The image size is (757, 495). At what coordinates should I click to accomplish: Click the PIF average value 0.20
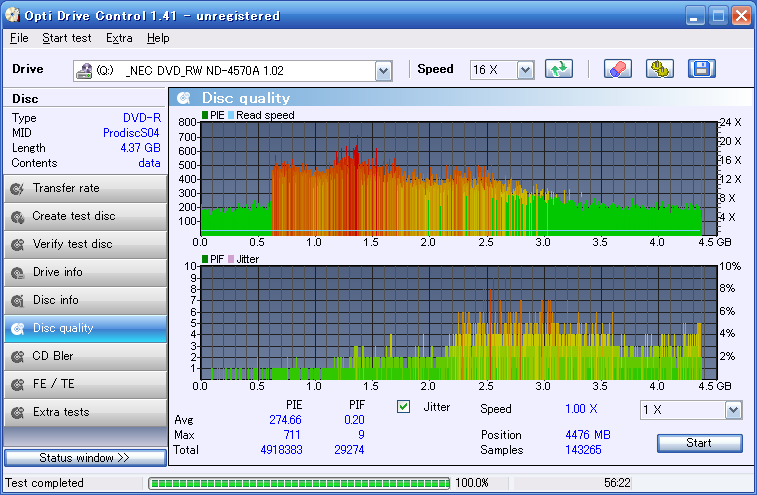pyautogui.click(x=354, y=420)
